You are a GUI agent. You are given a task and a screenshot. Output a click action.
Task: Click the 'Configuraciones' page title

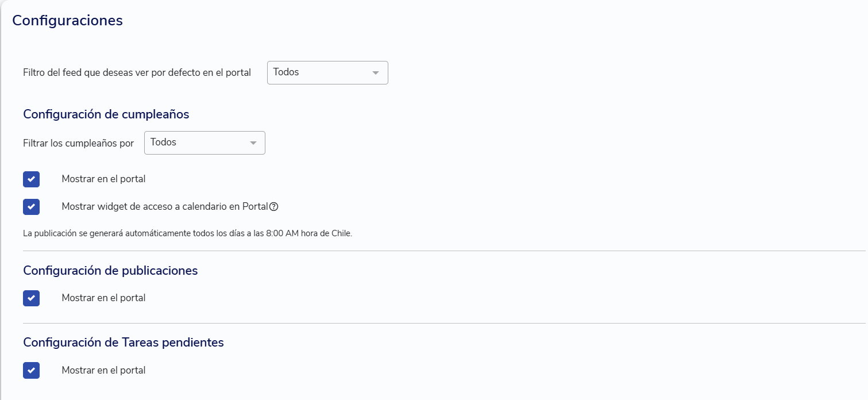67,21
